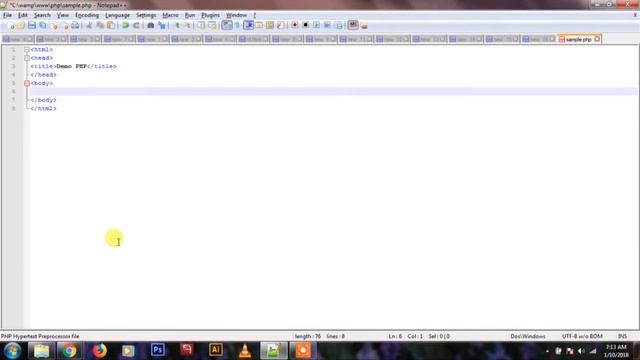Open the Language menu
Screen dimensions: 640x360
coord(117,15)
